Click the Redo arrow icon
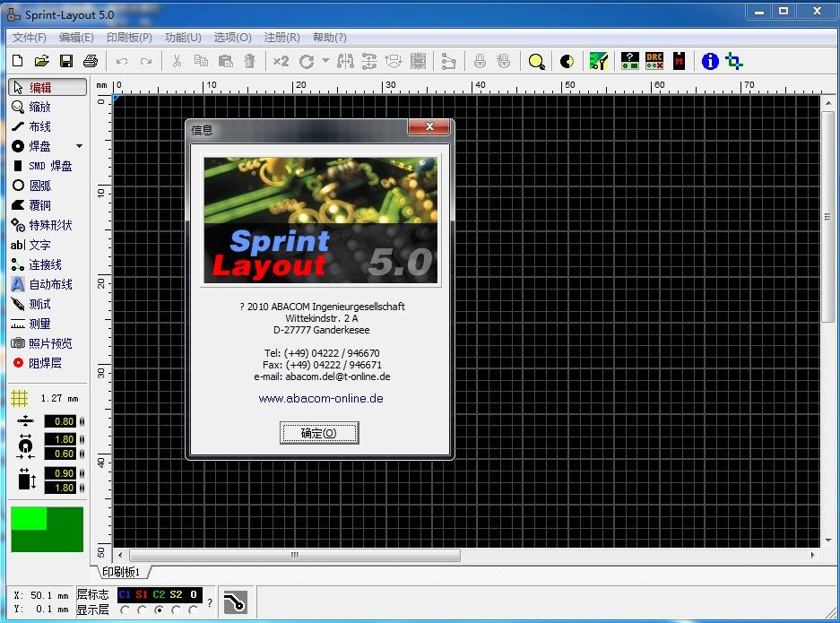 click(146, 62)
